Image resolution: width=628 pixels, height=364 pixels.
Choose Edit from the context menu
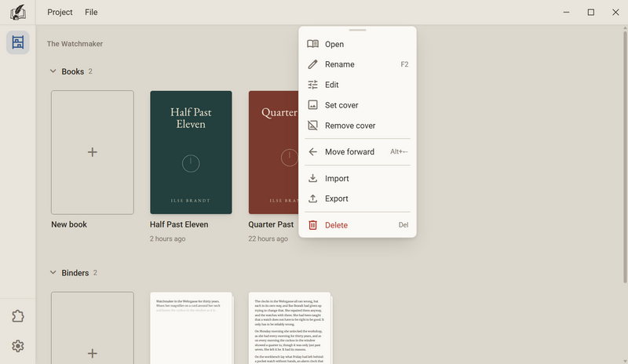click(357, 85)
